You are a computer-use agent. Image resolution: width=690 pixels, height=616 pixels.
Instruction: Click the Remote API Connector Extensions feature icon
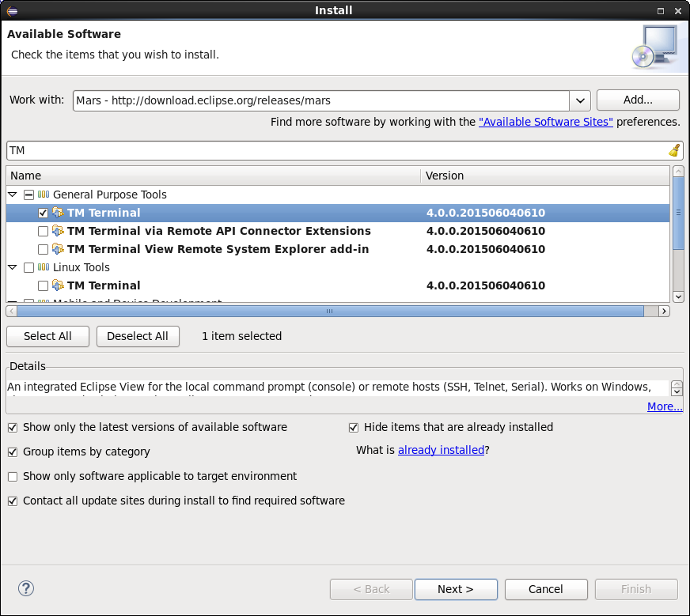coord(58,231)
